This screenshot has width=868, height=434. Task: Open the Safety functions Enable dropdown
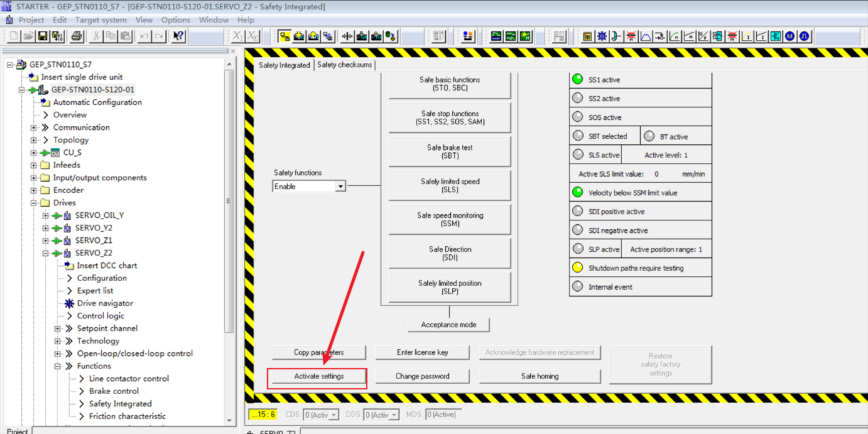(340, 187)
